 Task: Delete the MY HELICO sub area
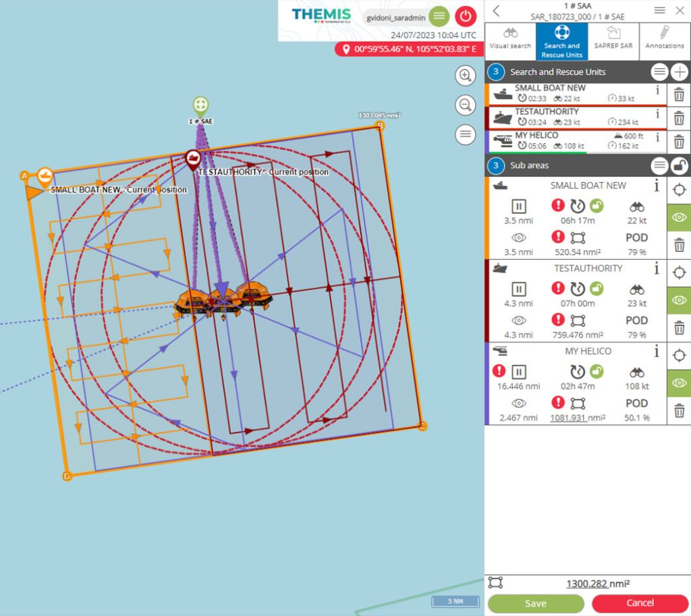(680, 410)
